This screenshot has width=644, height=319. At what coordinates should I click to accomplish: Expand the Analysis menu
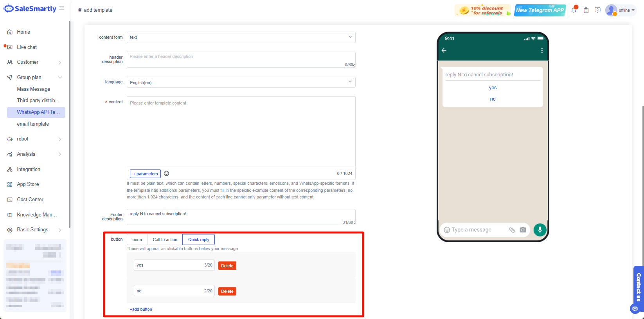click(60, 154)
